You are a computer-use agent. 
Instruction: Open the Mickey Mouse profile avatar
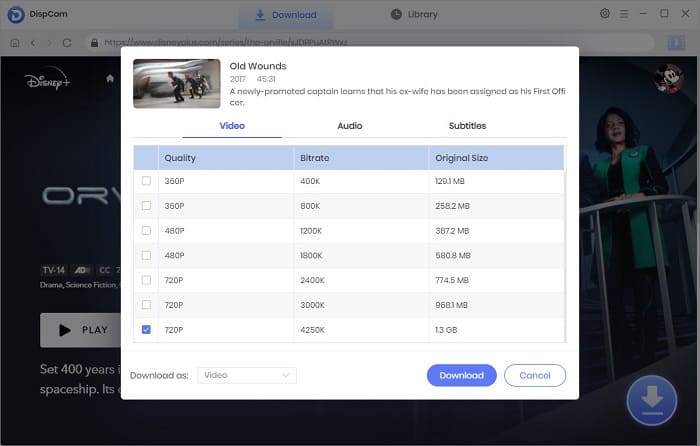pos(668,79)
